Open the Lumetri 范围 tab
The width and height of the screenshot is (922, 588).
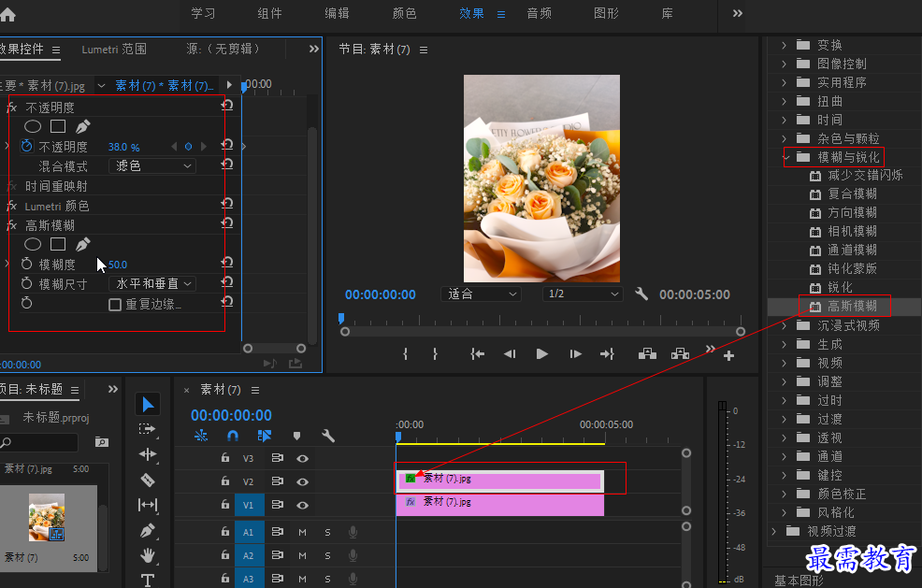pos(114,50)
